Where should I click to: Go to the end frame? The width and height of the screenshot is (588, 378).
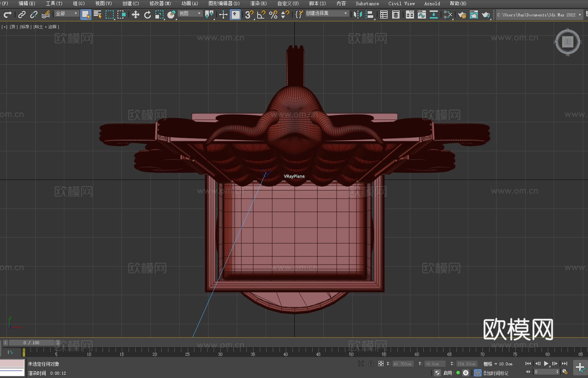pyautogui.click(x=565, y=364)
